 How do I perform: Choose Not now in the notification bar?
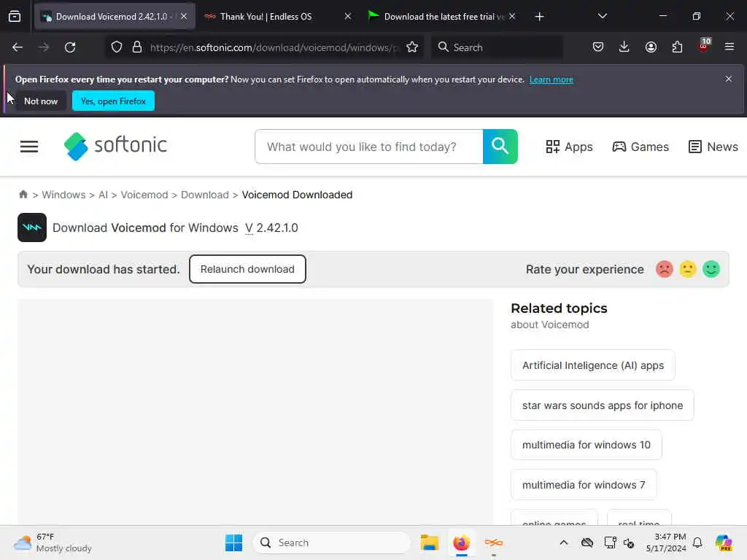41,101
